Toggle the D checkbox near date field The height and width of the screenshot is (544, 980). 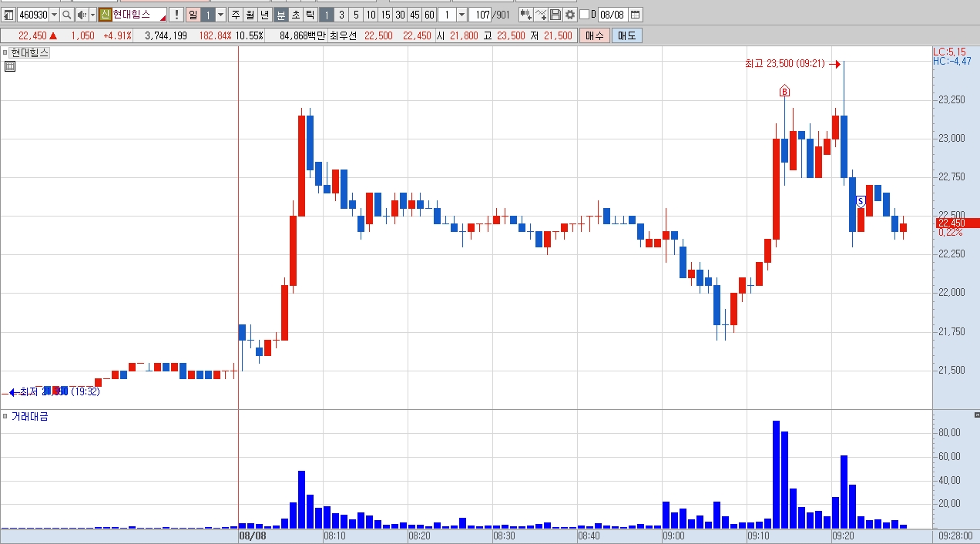tap(584, 15)
